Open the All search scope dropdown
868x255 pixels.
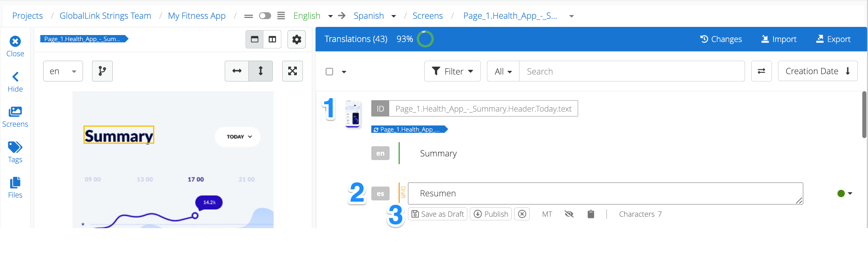(503, 71)
